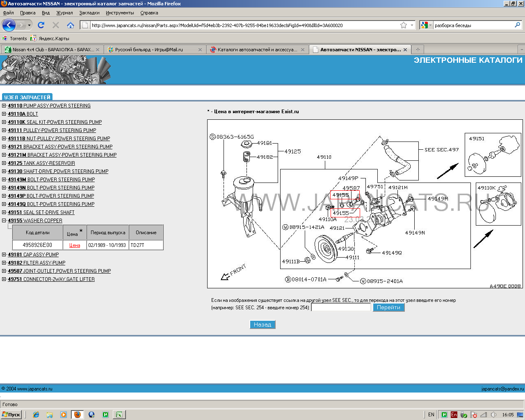Go back with the browser Back arrow
Image resolution: width=525 pixels, height=420 pixels.
point(9,25)
